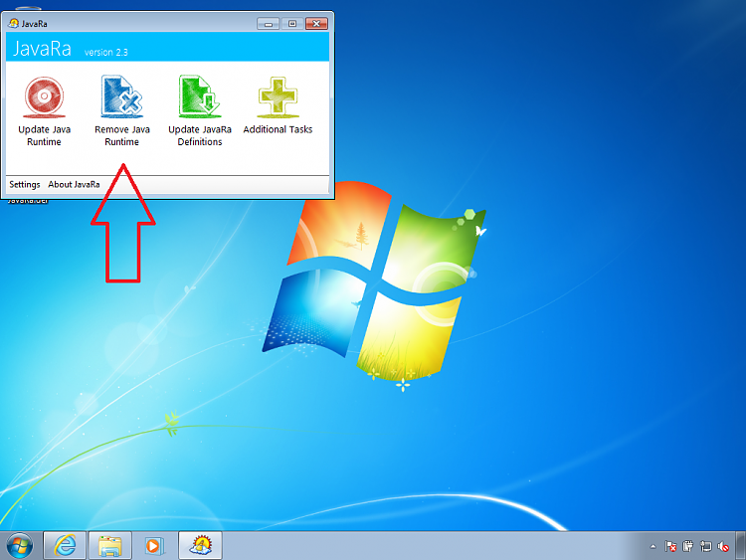This screenshot has height=560, width=746.
Task: Open Windows Media Player from the taskbar
Action: tap(154, 545)
